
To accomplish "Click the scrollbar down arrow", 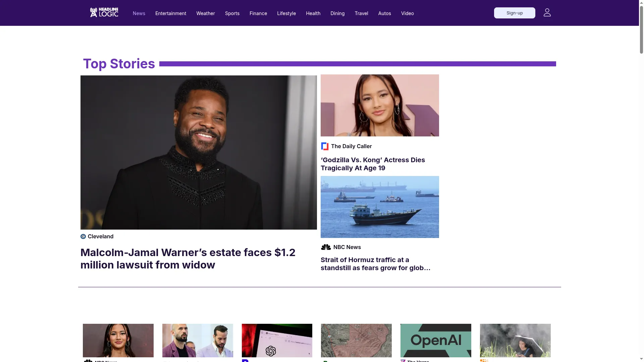I will 641,359.
